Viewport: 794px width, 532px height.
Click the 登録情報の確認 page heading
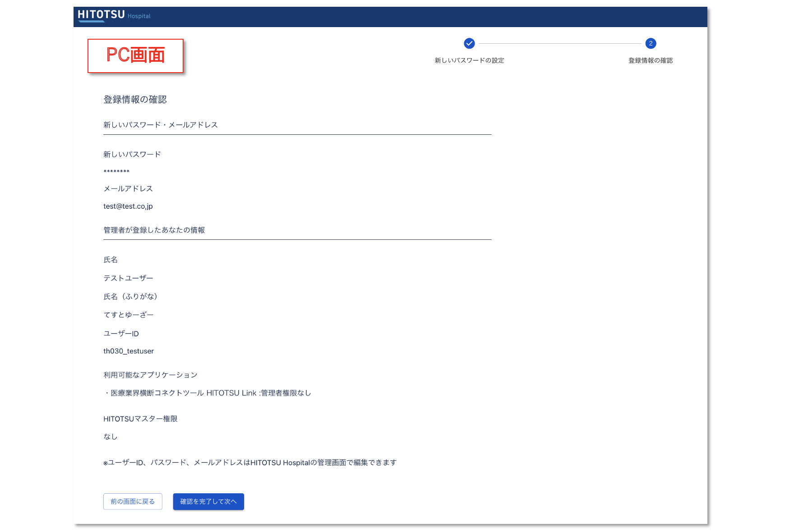point(135,100)
